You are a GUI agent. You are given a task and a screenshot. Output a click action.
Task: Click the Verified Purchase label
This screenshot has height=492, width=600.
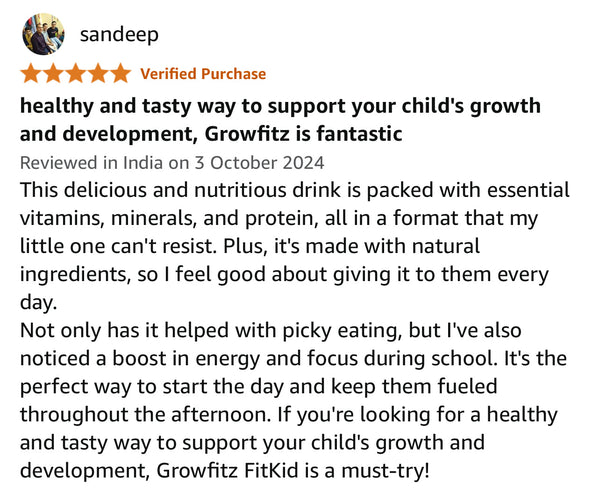(x=203, y=73)
